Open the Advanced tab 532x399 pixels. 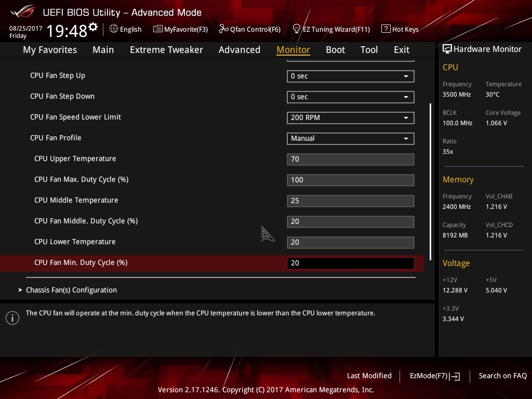[239, 50]
